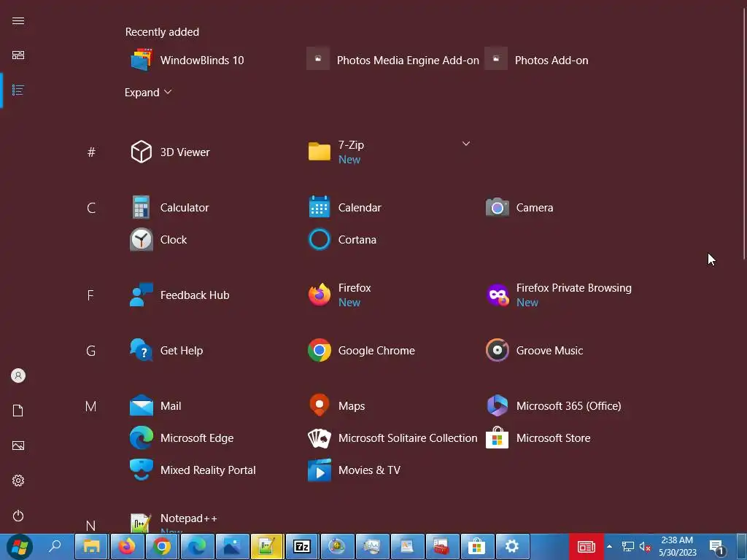Click the # group header

click(91, 152)
